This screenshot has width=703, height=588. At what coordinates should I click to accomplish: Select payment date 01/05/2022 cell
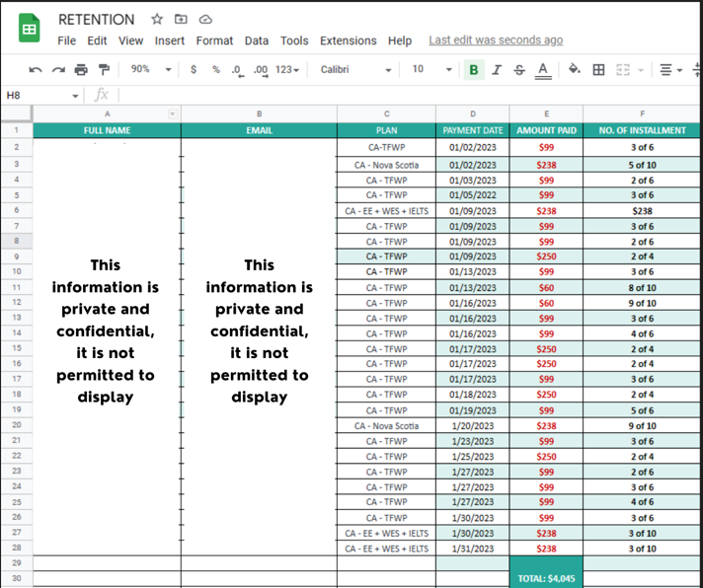tap(473, 195)
